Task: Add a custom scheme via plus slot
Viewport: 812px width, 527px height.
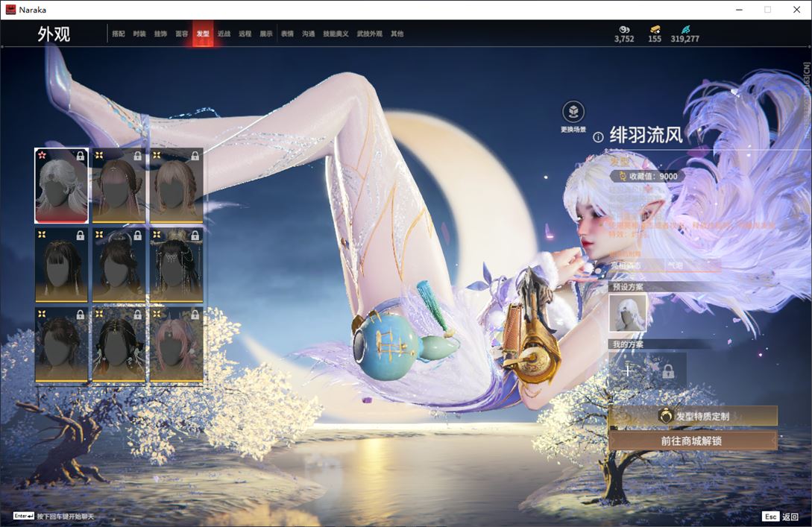Action: [x=628, y=370]
